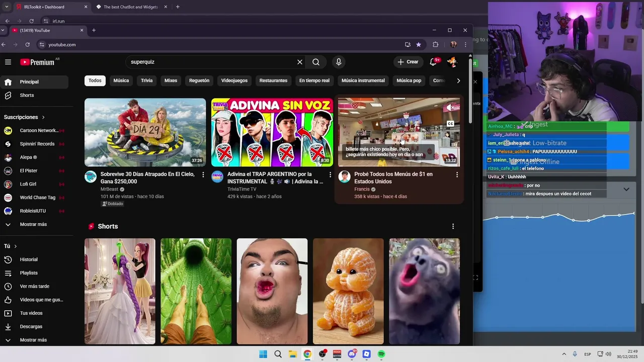Open the Windows Start menu
644x362 pixels.
[x=263, y=354]
